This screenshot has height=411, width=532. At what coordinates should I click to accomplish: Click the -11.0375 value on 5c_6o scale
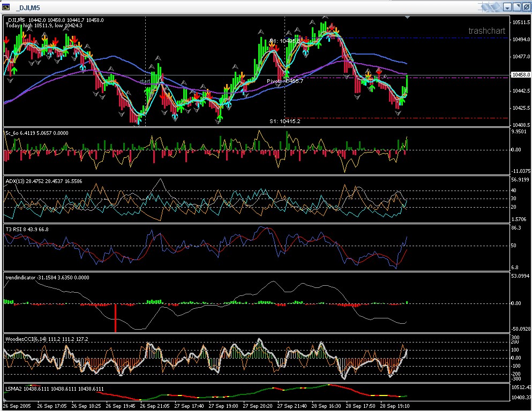tap(520, 171)
